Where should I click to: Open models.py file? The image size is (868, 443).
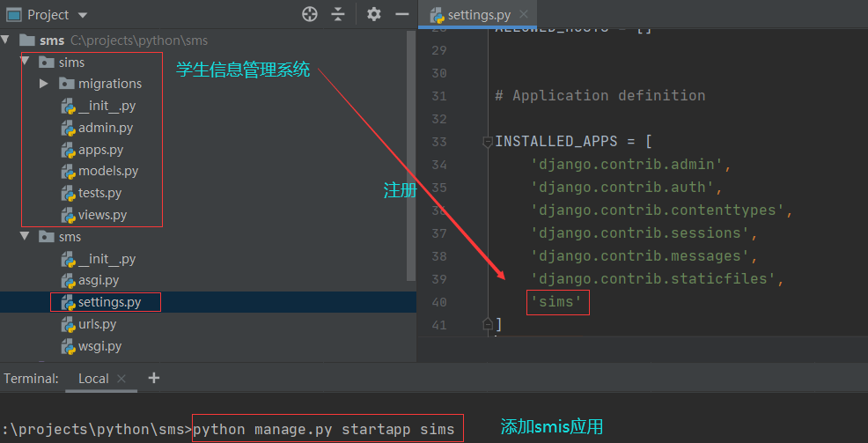108,171
